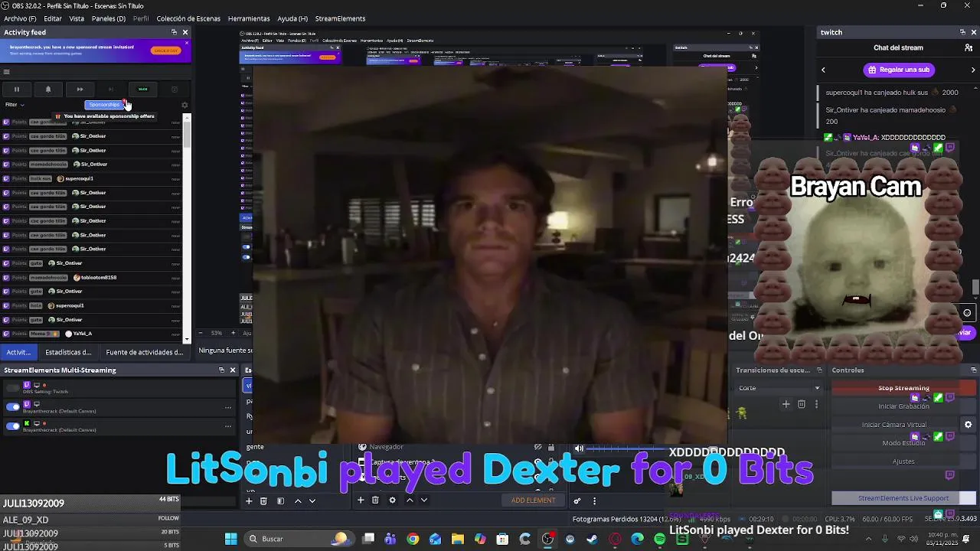Image resolution: width=980 pixels, height=551 pixels.
Task: Open the Herramientas menu
Action: point(249,18)
